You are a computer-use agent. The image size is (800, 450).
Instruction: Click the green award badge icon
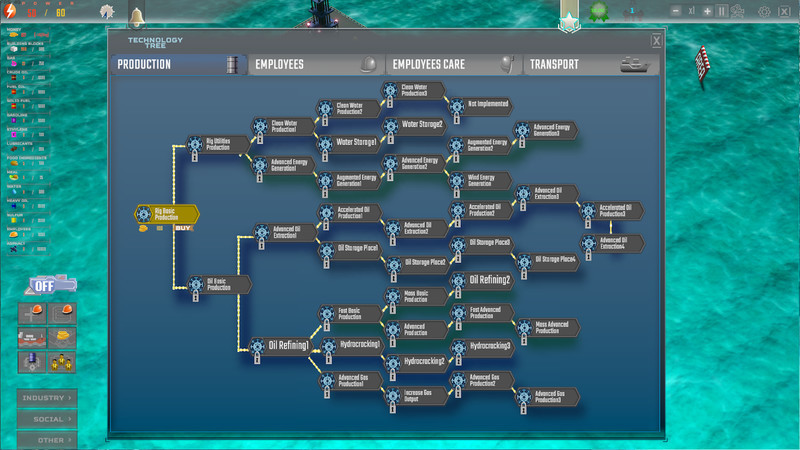tap(599, 13)
